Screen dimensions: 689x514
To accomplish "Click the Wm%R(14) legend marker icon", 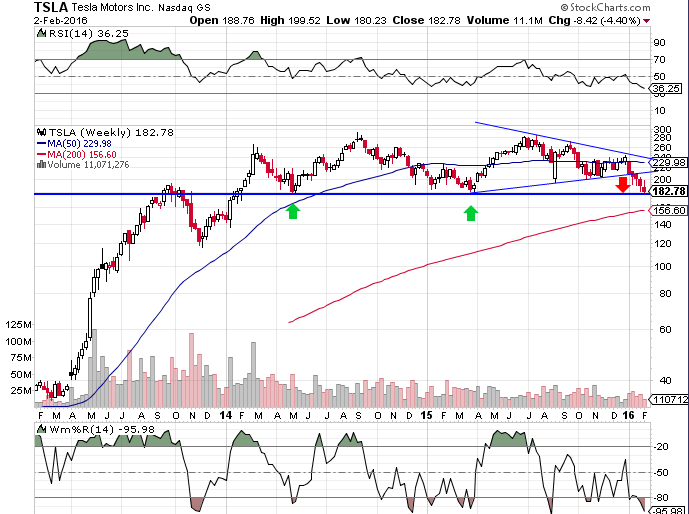I will (x=40, y=429).
